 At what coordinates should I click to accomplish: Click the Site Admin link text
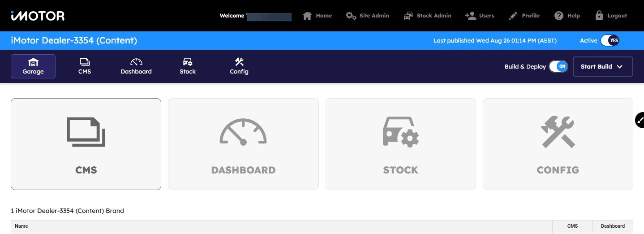point(374,16)
